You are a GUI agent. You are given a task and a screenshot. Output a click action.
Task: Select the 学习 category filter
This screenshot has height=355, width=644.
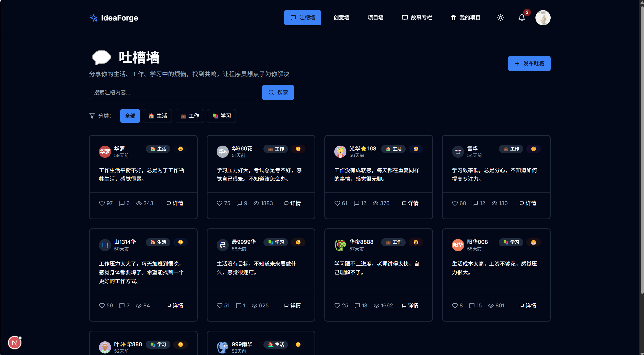coord(221,116)
